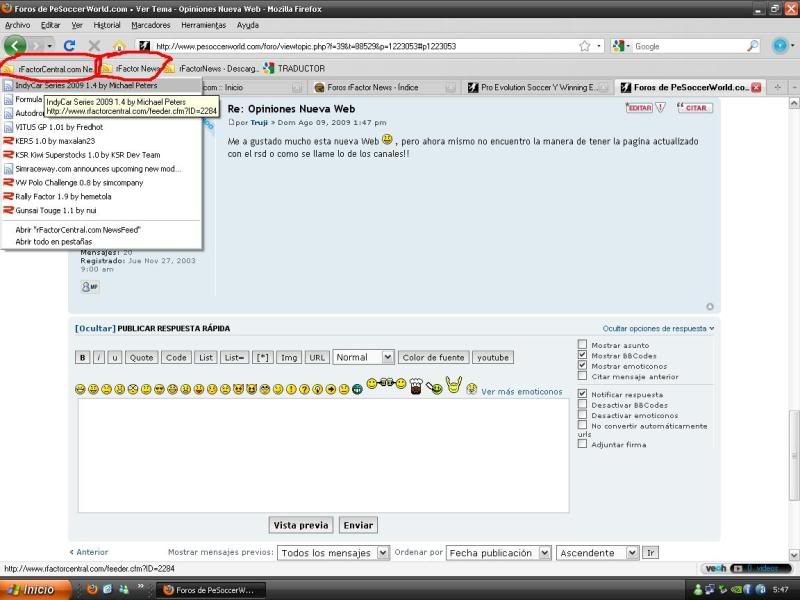800x600 pixels.
Task: Click the search magnifier icon in the Google box
Action: pyautogui.click(x=752, y=46)
